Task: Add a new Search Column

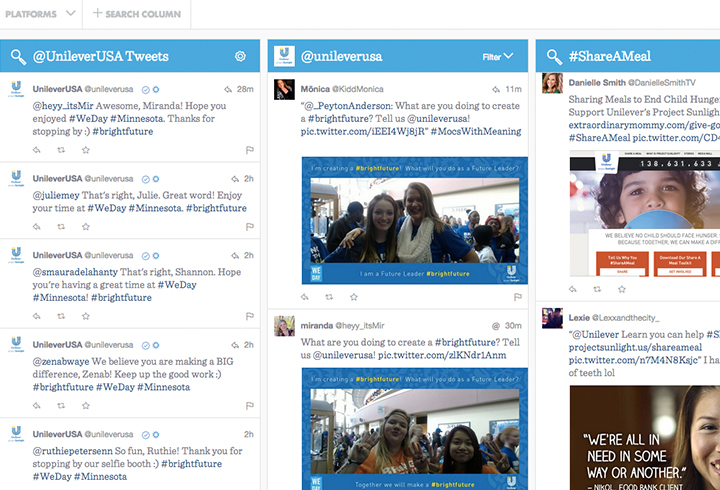Action: coord(137,14)
